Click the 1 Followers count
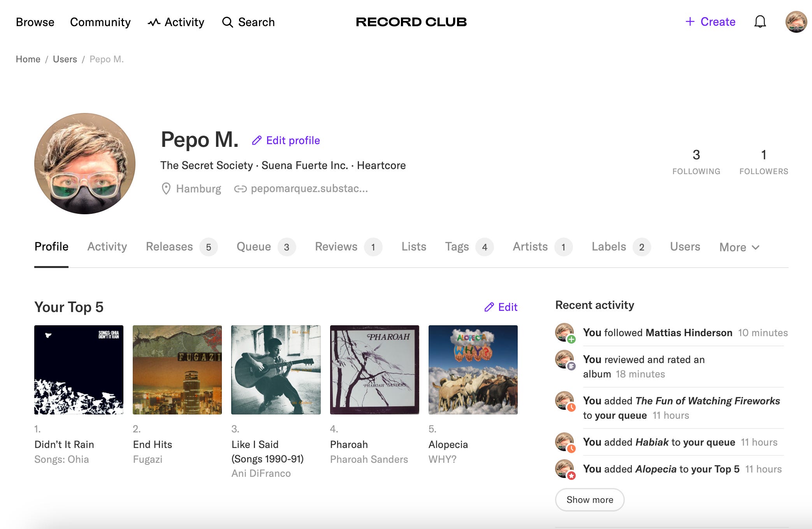This screenshot has height=529, width=812. pos(764,162)
